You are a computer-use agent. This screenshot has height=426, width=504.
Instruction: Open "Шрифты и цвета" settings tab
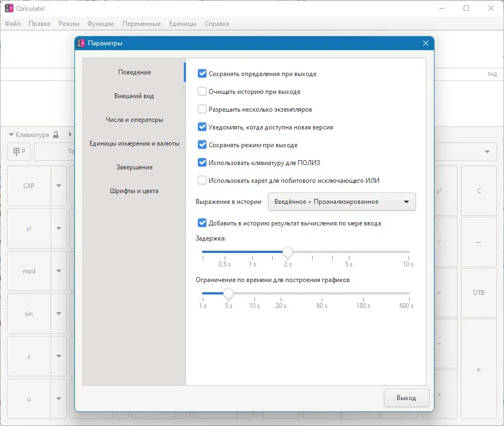coord(134,191)
